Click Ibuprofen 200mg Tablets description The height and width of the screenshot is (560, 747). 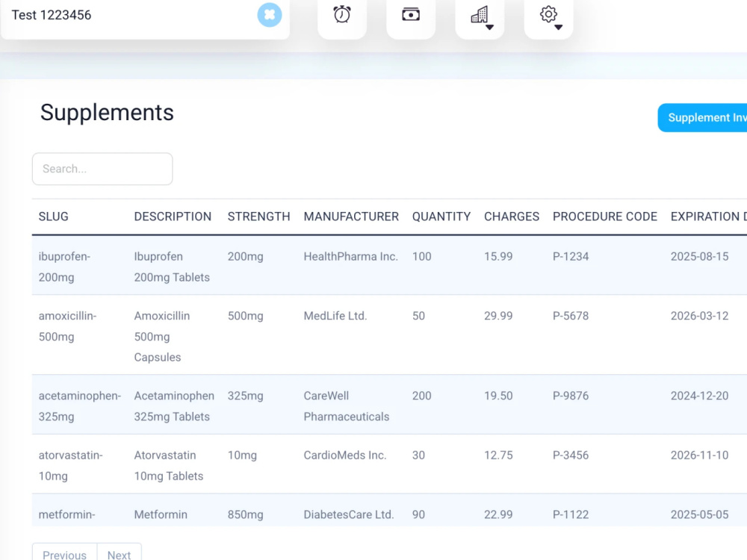coord(172,267)
